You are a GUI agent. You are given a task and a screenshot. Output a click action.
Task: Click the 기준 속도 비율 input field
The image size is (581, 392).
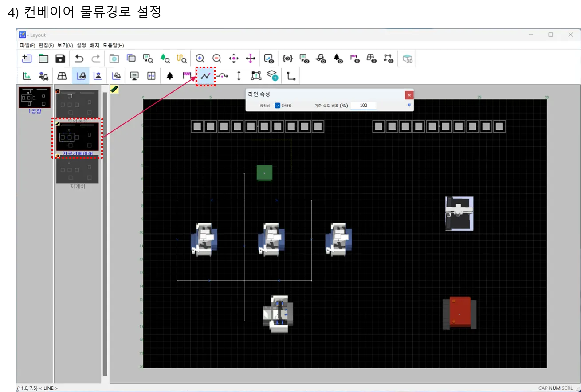[x=363, y=106]
